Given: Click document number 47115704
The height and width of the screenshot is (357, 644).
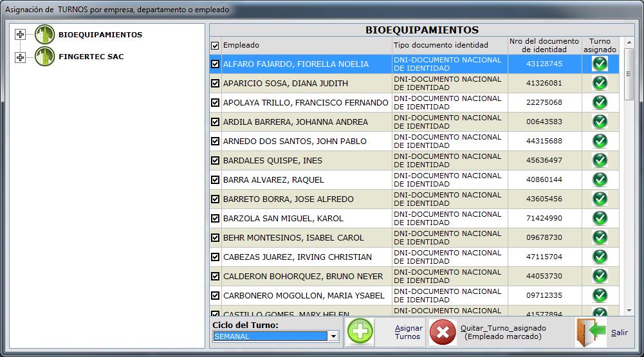Looking at the screenshot, I should (x=544, y=257).
